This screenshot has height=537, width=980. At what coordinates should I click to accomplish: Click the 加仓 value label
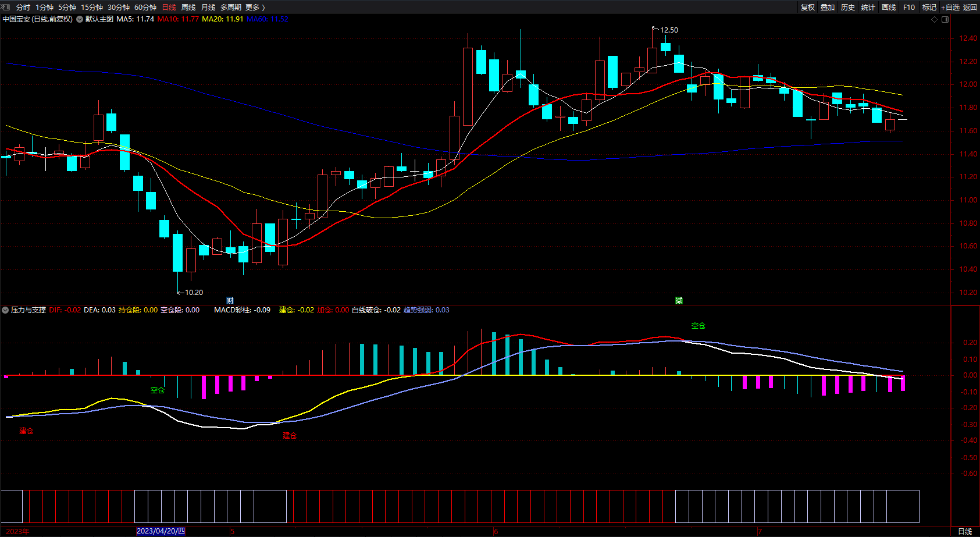tap(333, 310)
